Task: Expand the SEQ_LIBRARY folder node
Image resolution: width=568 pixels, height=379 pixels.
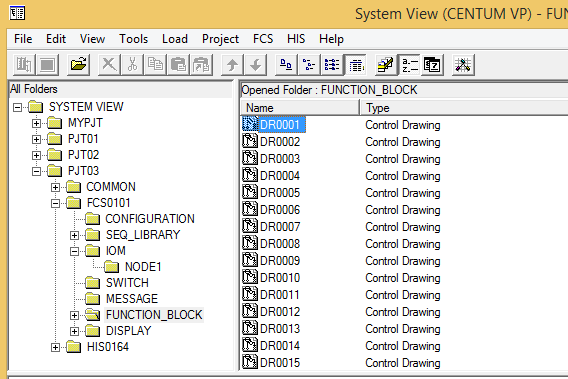Action: 74,235
